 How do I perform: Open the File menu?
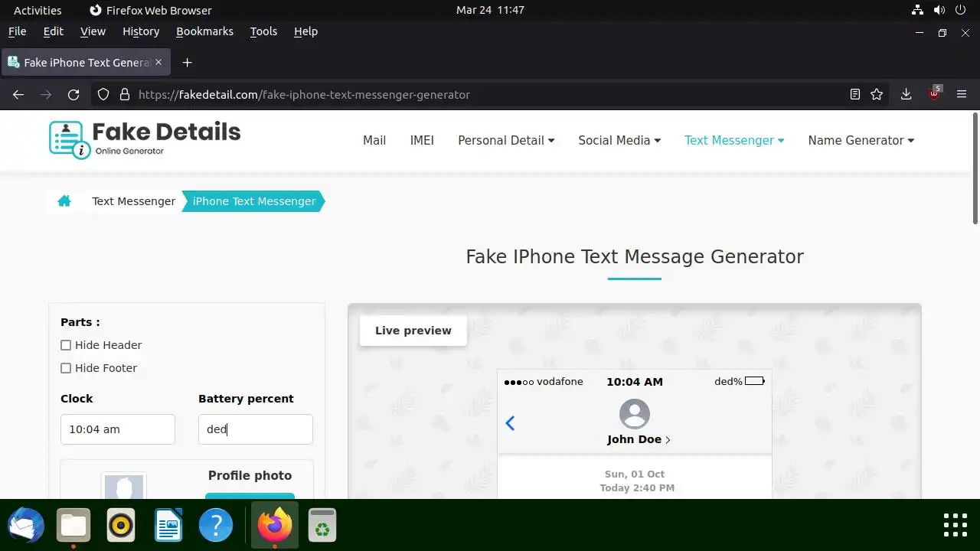[17, 31]
